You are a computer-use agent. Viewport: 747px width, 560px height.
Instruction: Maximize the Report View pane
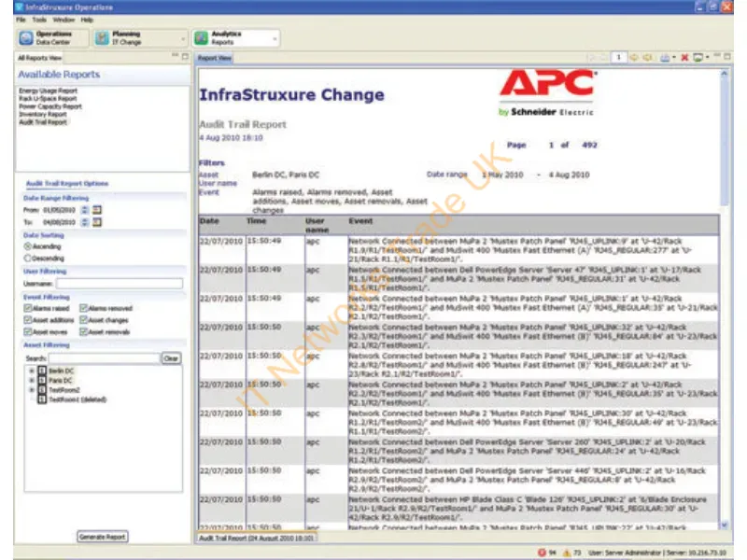(x=727, y=56)
